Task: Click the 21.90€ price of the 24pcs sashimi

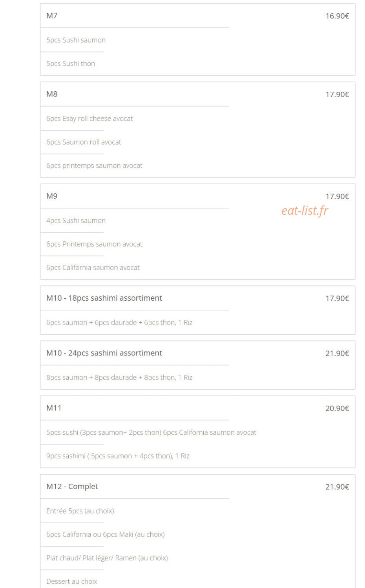Action: [337, 353]
